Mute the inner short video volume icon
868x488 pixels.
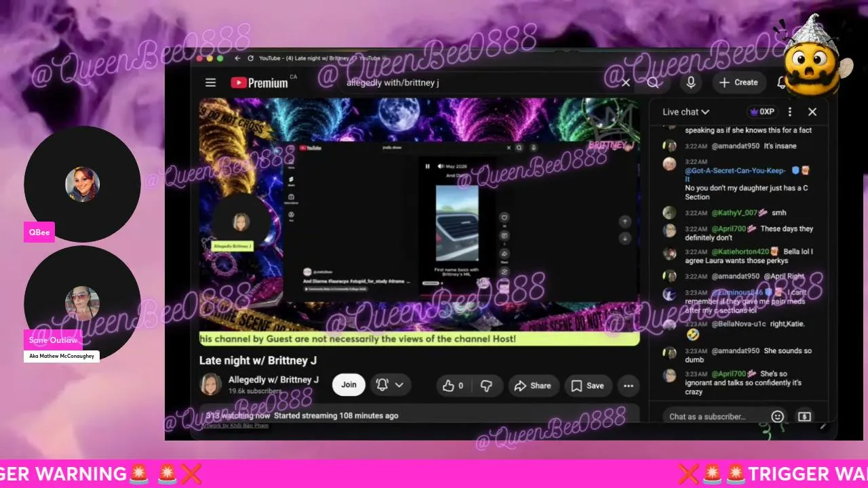coord(440,166)
